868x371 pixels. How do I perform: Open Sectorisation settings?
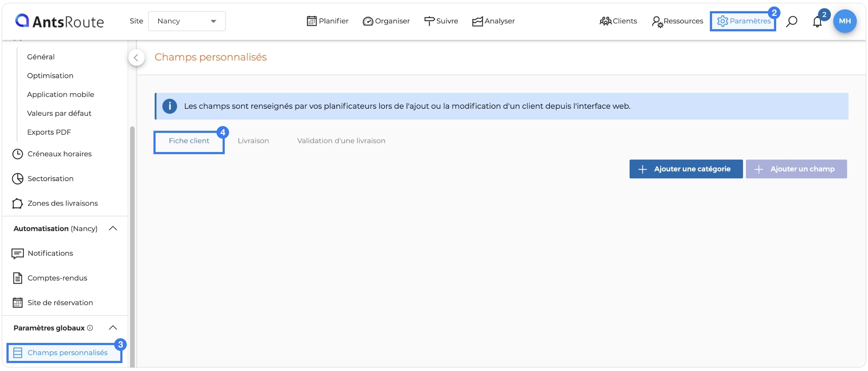tap(50, 179)
